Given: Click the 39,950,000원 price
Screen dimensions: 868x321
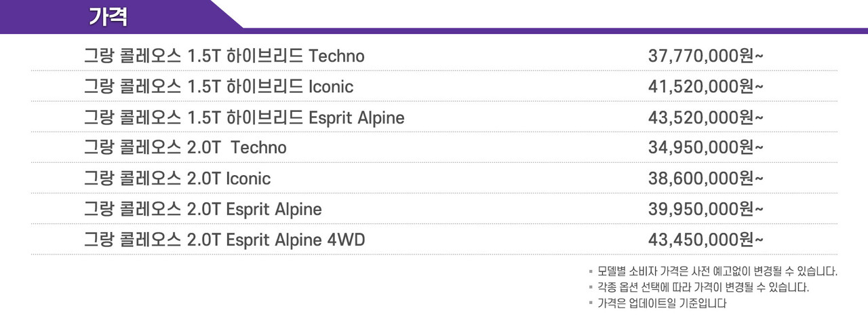Looking at the screenshot, I should [x=706, y=208].
